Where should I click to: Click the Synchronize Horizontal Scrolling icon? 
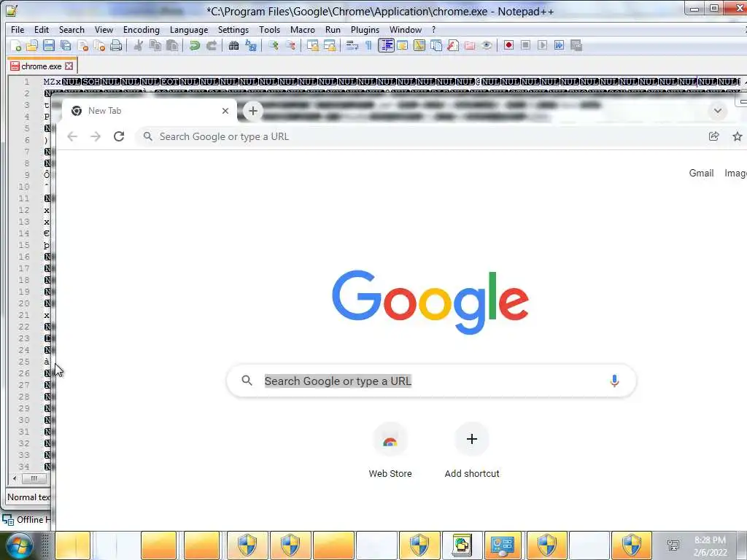tap(330, 45)
